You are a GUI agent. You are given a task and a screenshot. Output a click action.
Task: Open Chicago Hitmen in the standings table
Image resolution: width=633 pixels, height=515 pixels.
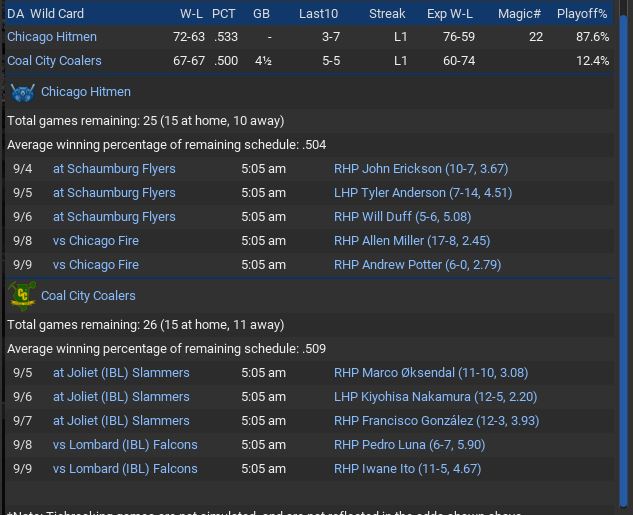52,37
